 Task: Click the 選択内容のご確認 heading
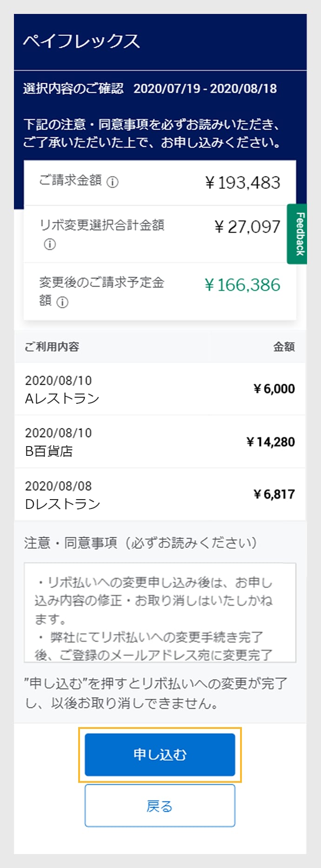tap(74, 88)
